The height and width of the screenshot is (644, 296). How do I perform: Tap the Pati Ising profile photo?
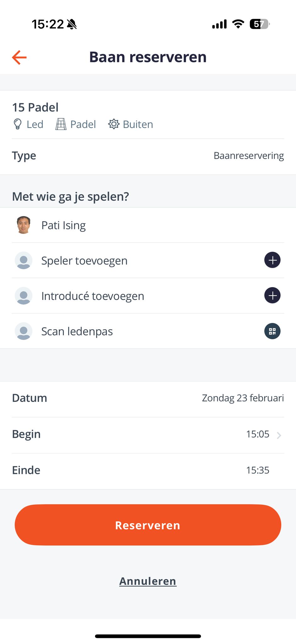pos(24,225)
